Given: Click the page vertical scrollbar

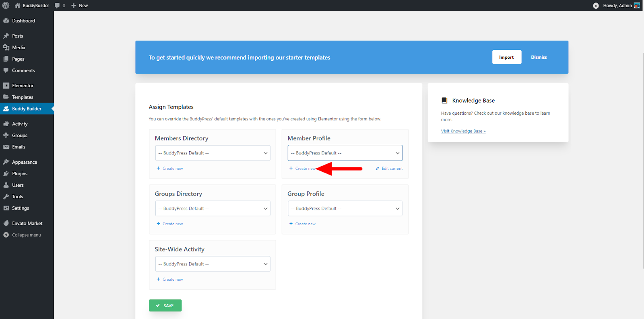Looking at the screenshot, I should click(643, 161).
